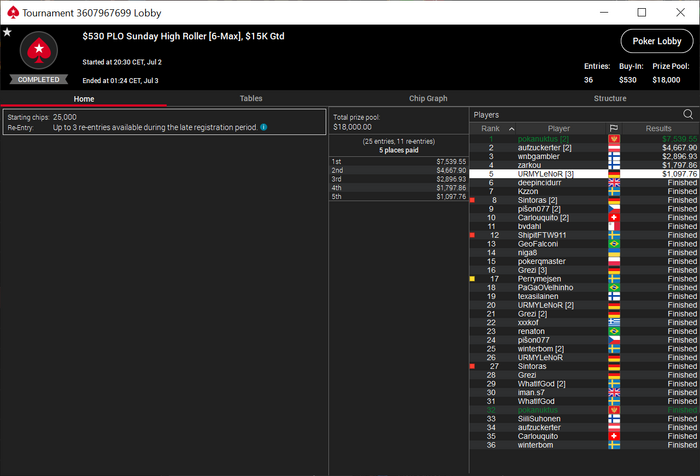Select player row WhatIfGod [2]
This screenshot has height=476, width=700.
pos(584,384)
